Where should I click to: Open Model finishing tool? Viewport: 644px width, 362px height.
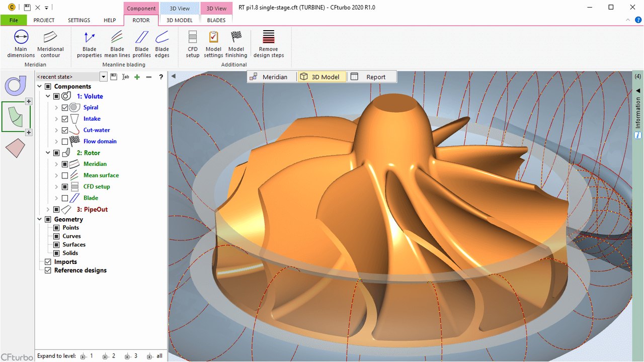(x=236, y=44)
